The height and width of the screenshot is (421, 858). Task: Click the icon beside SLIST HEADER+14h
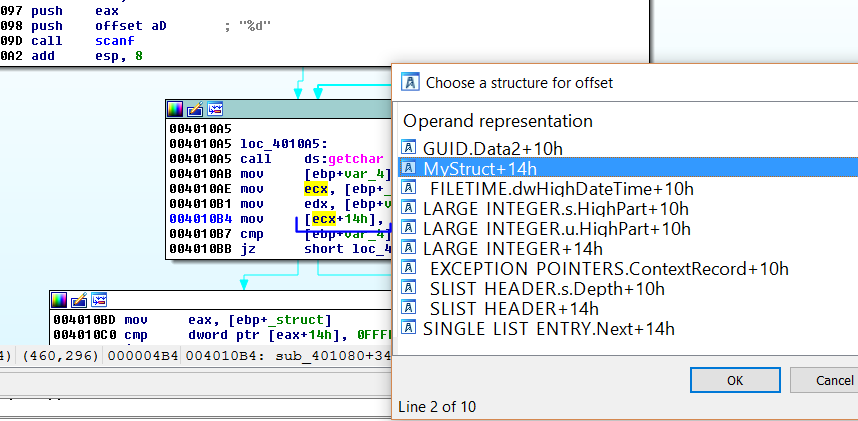(x=409, y=308)
